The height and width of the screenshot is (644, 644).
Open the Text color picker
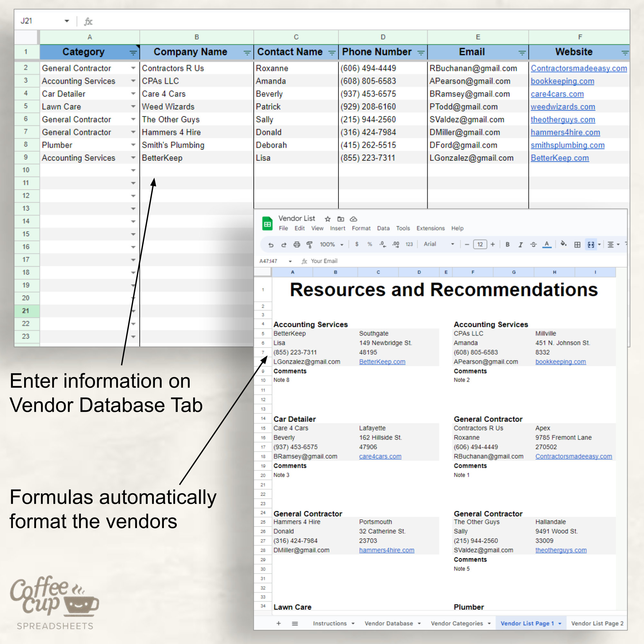[547, 244]
